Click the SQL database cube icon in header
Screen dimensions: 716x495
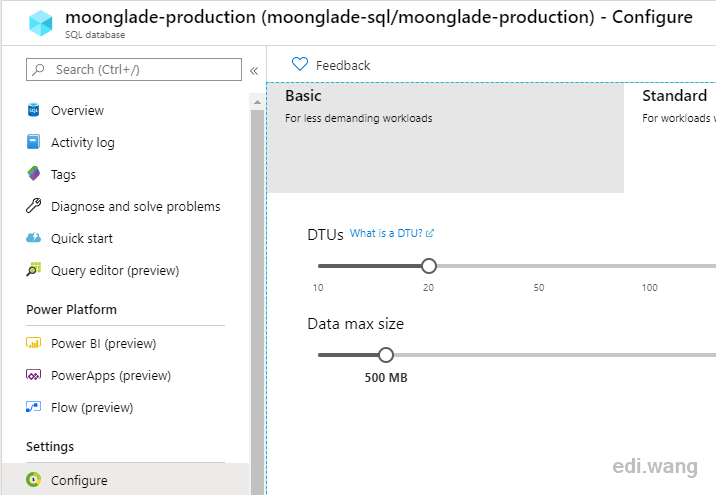pos(41,23)
